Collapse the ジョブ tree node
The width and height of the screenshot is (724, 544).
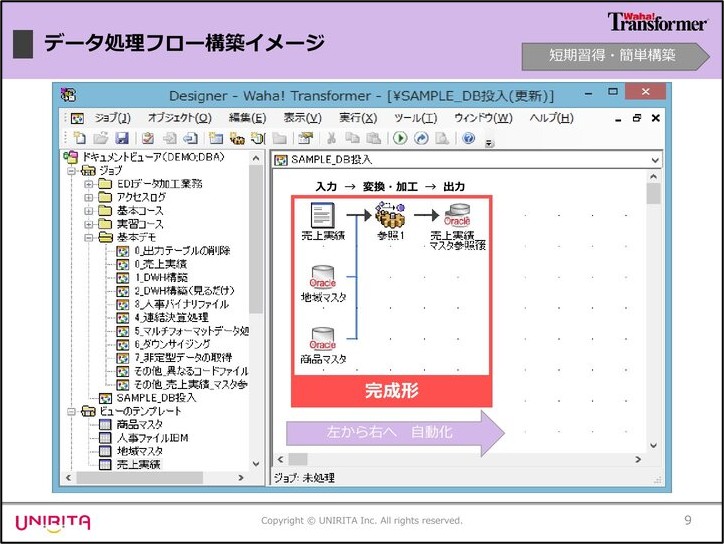coord(72,171)
